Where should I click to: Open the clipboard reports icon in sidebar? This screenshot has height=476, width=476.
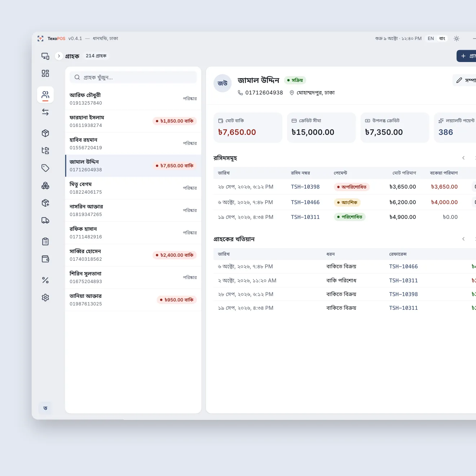click(45, 242)
